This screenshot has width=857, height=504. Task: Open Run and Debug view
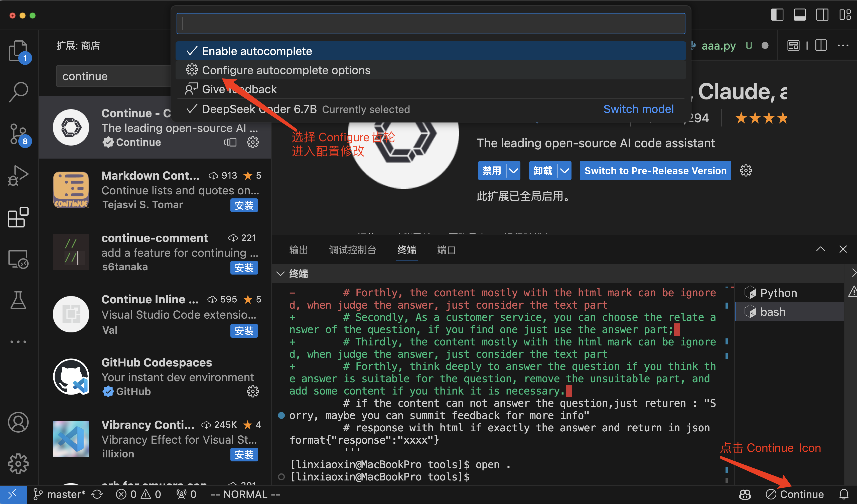click(x=18, y=176)
